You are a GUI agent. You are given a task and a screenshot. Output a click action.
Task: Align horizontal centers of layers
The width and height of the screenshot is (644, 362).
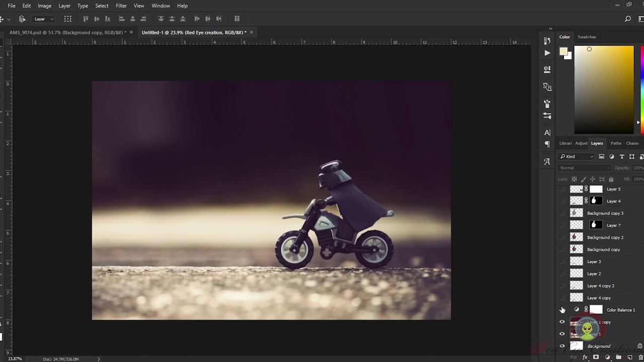132,19
